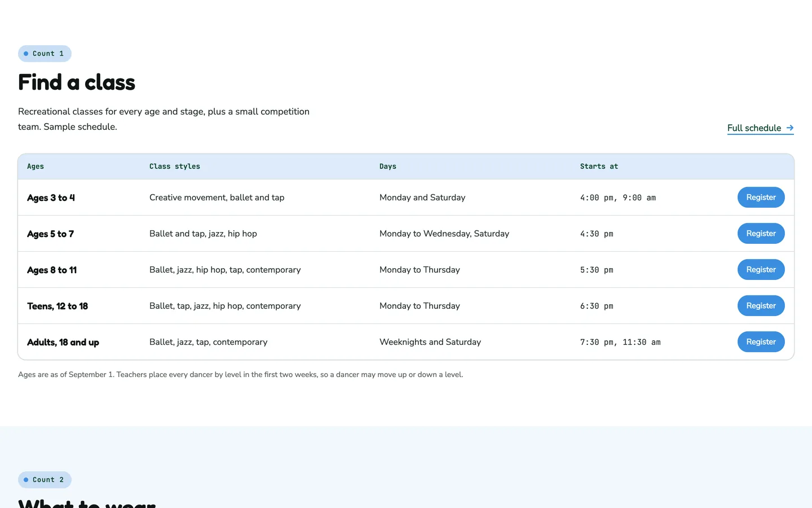Screen dimensions: 812x508
Task: Open the Full schedule link
Action: click(x=760, y=128)
